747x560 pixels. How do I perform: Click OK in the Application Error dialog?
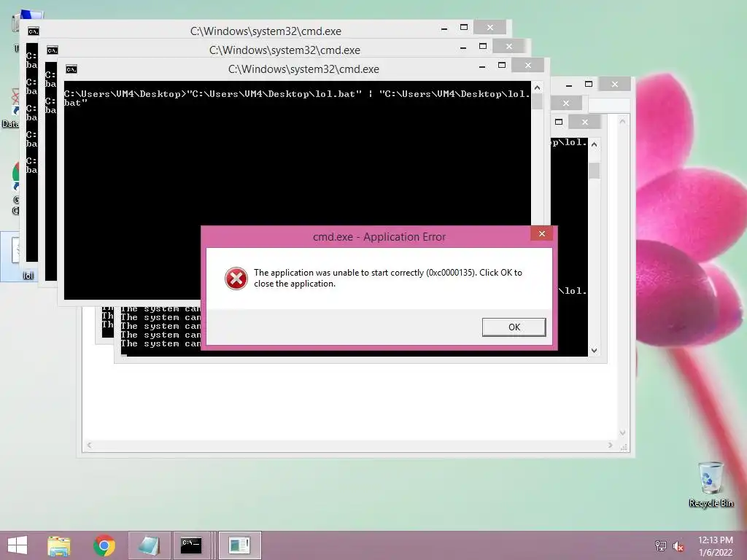[514, 327]
